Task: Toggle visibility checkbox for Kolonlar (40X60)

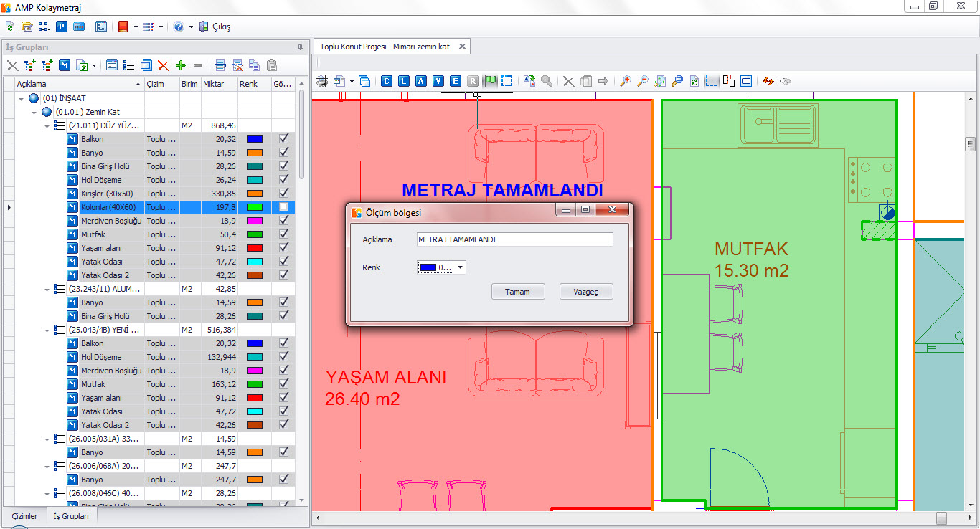Action: pyautogui.click(x=284, y=207)
